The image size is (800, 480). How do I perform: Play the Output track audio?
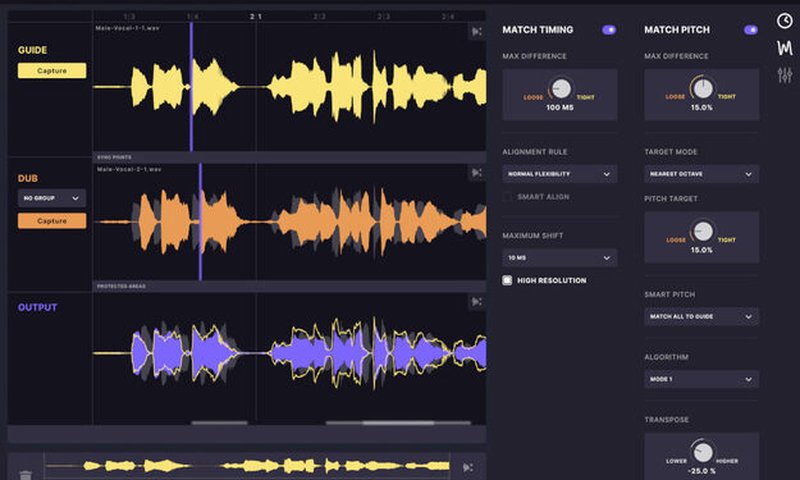pos(476,302)
